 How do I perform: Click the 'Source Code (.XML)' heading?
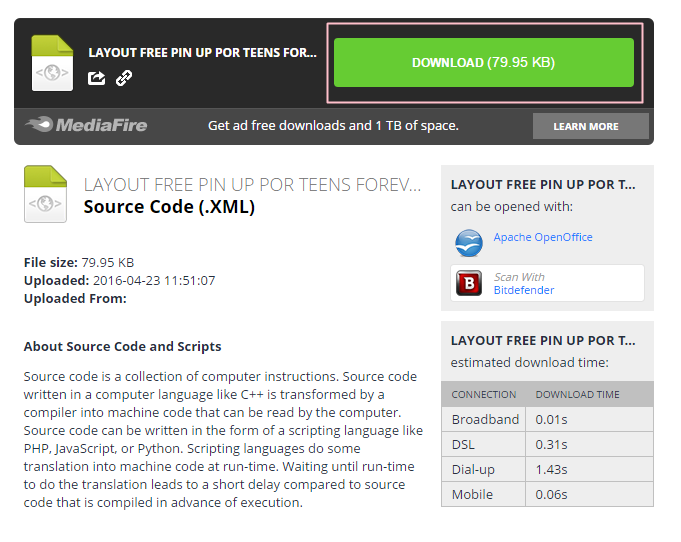point(169,207)
